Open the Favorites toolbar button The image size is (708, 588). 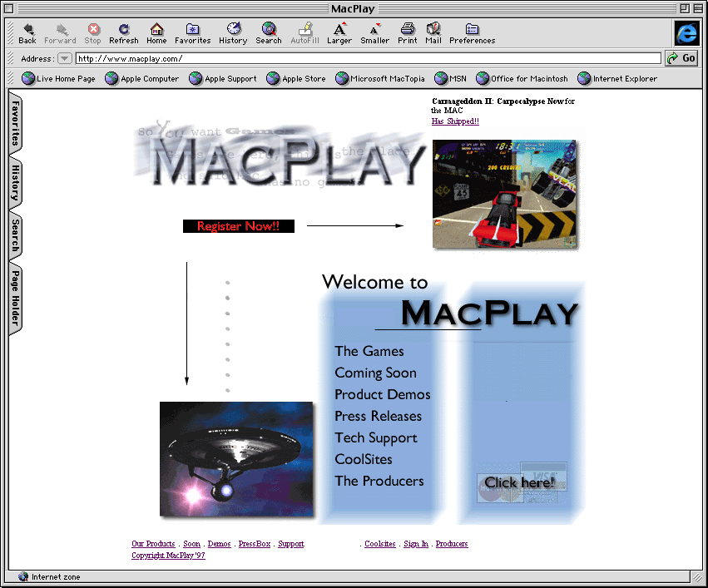[193, 34]
